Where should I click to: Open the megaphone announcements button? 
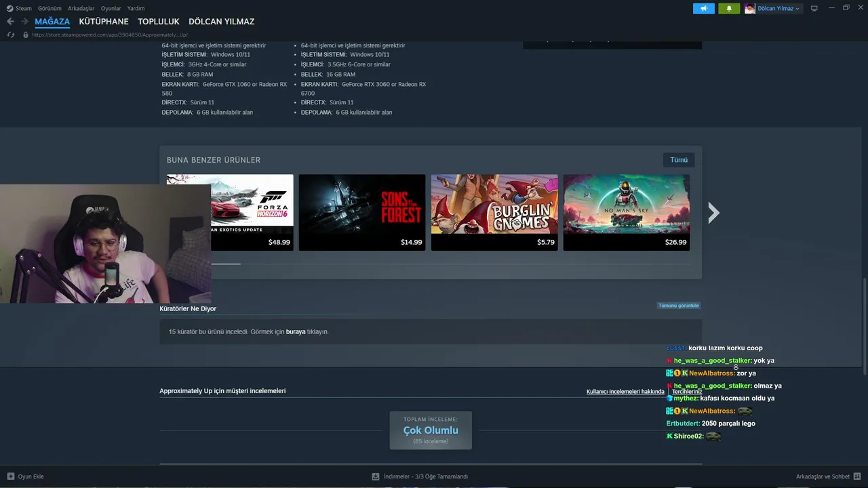(x=704, y=8)
